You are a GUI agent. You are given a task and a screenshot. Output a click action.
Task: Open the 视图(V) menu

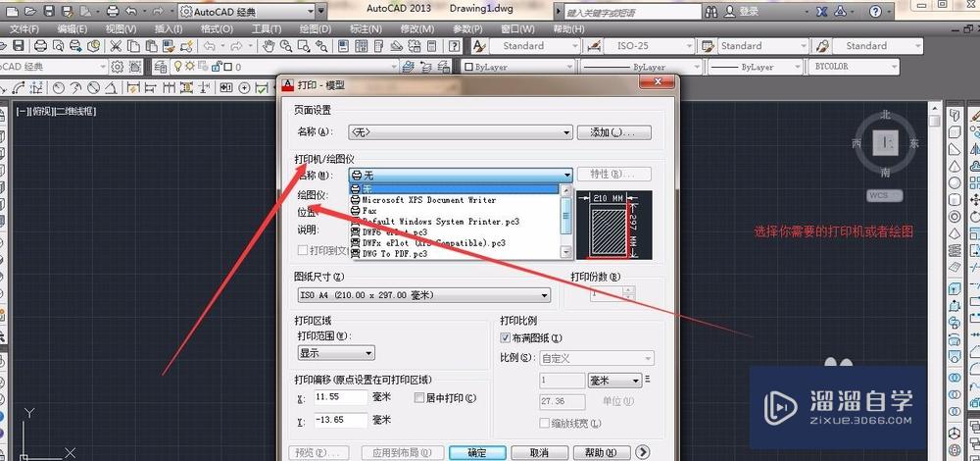(121, 28)
